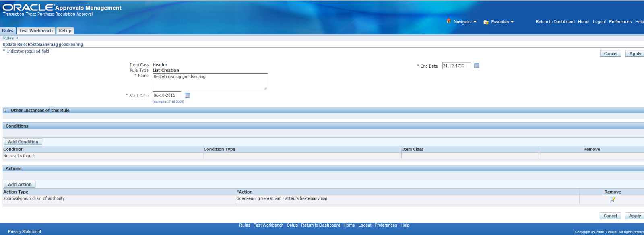Screen dimensions: 644x235
Task: Click the Start Date input field
Action: pos(167,95)
